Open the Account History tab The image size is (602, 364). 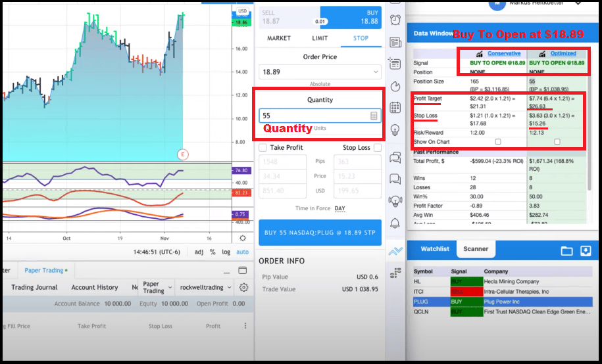(x=95, y=287)
